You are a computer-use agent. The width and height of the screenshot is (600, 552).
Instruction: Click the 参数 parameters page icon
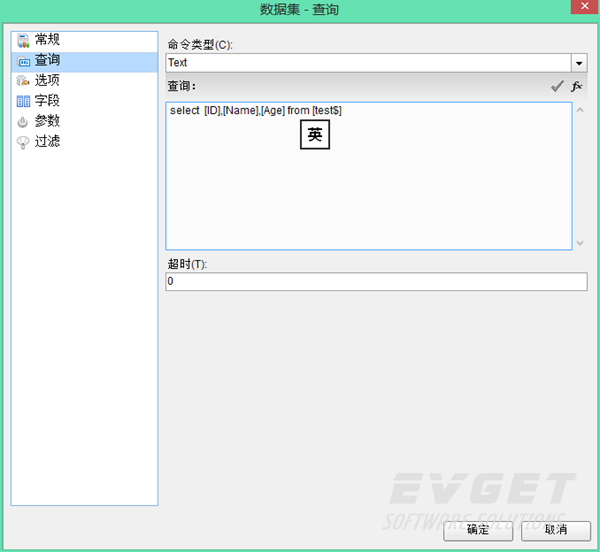[23, 122]
